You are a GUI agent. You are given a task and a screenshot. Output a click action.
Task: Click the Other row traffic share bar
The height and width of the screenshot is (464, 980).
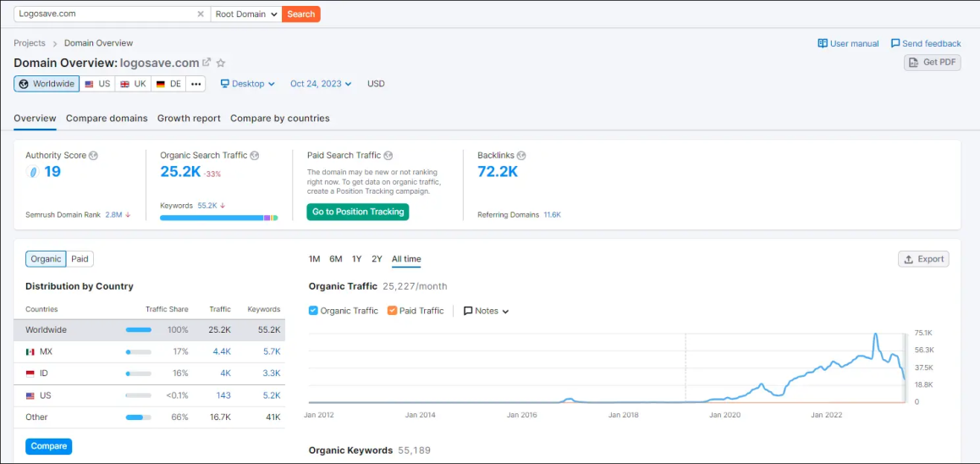pos(138,417)
